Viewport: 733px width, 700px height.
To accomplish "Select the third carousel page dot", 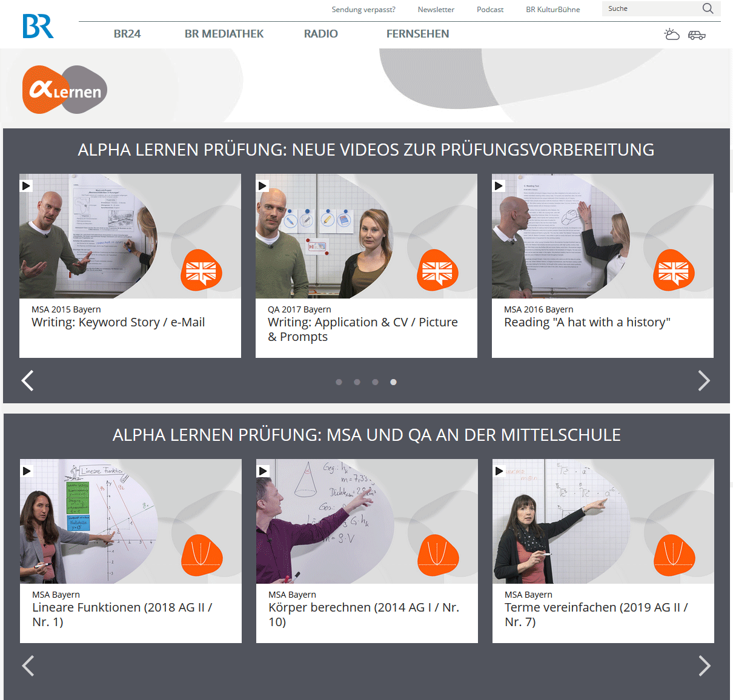I will [375, 382].
